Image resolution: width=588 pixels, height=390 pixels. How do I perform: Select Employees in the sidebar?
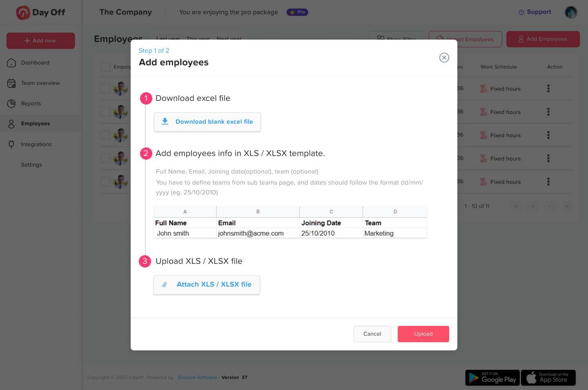(x=36, y=124)
